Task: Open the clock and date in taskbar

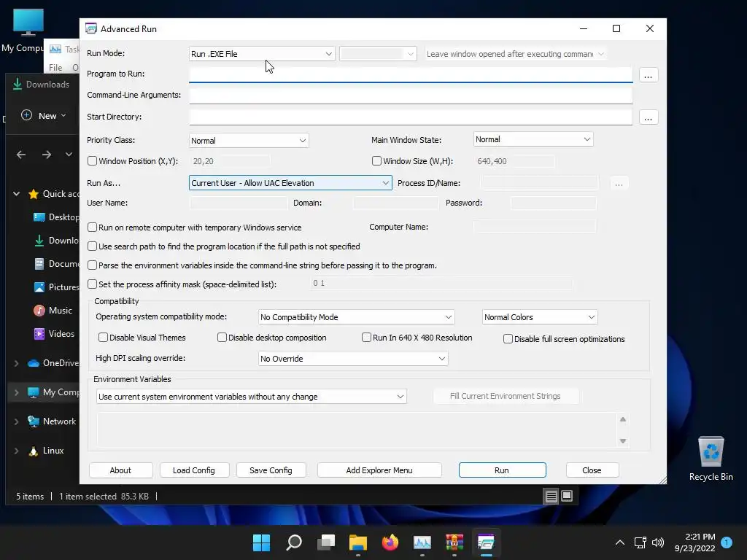Action: coord(694,542)
